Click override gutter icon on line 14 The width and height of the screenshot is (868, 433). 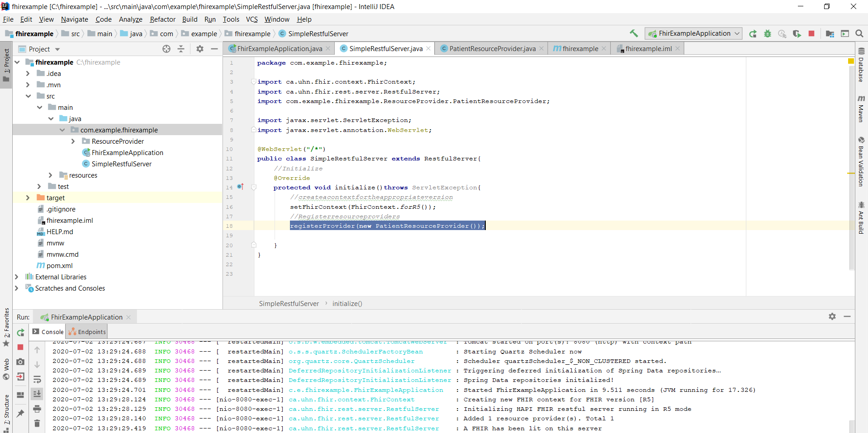pyautogui.click(x=241, y=187)
